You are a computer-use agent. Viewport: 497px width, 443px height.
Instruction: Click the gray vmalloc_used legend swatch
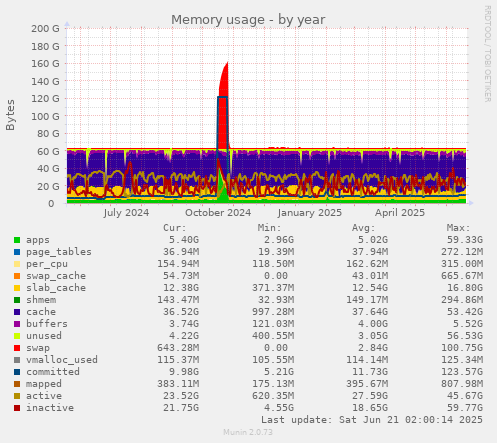tap(17, 360)
